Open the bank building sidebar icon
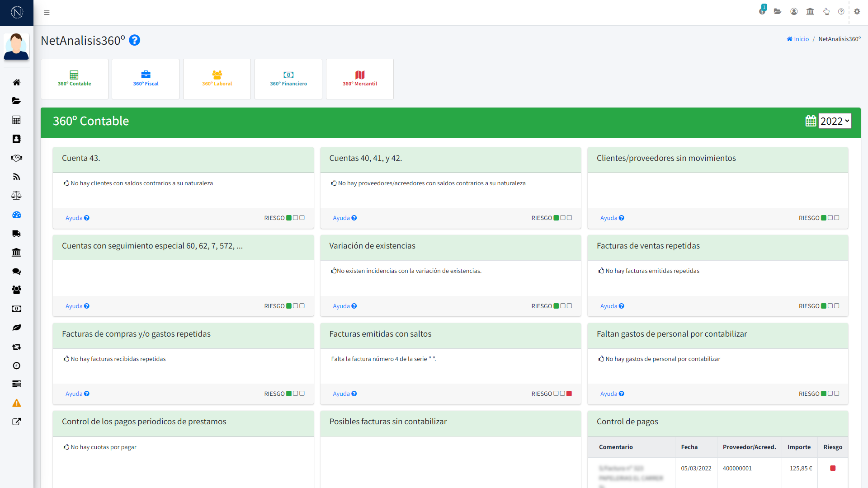Viewport: 868px width, 488px height. (16, 252)
